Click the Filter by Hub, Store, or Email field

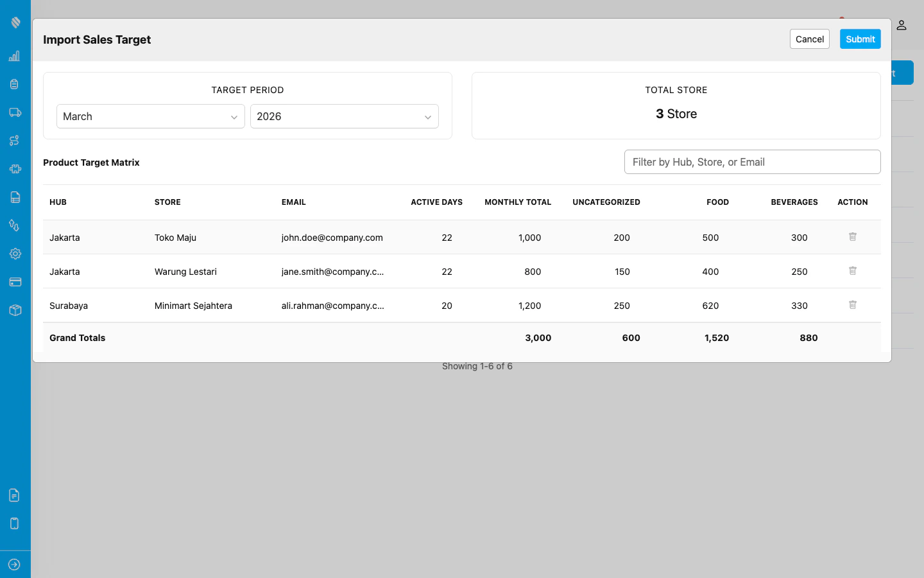click(752, 162)
